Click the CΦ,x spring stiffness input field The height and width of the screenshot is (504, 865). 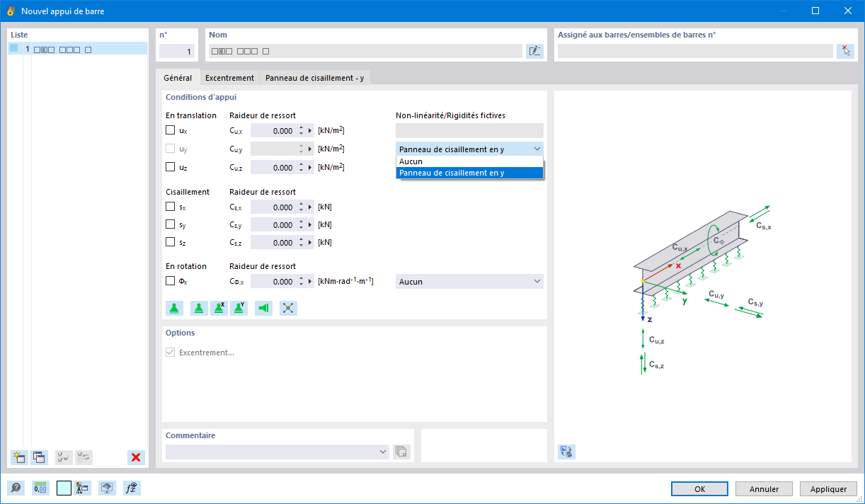(273, 282)
